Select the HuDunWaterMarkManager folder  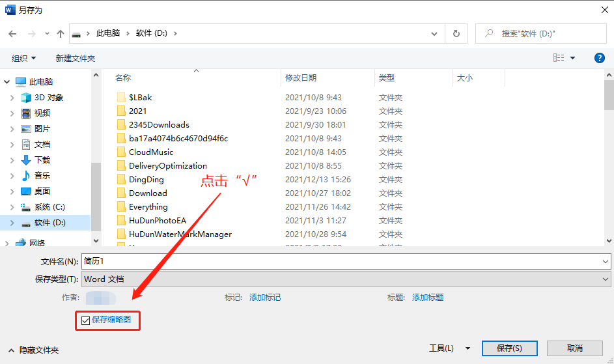point(180,234)
